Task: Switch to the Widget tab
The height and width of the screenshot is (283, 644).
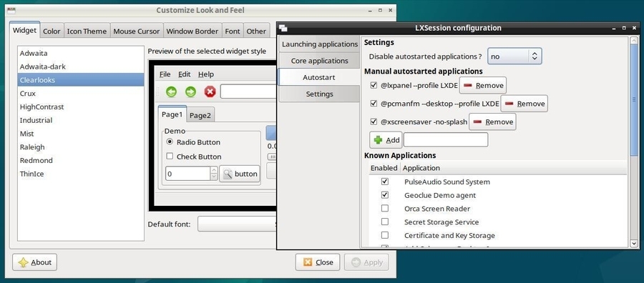Action: point(24,30)
